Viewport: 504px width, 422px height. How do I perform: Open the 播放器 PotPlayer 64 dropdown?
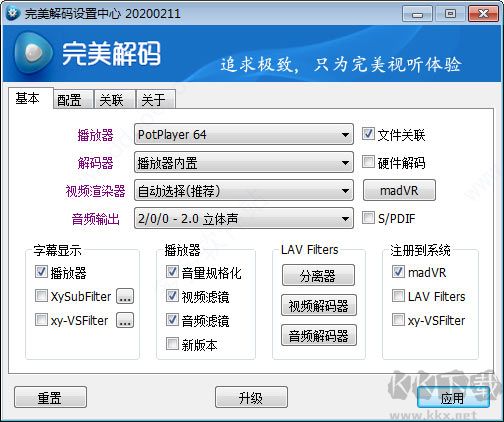[x=244, y=134]
